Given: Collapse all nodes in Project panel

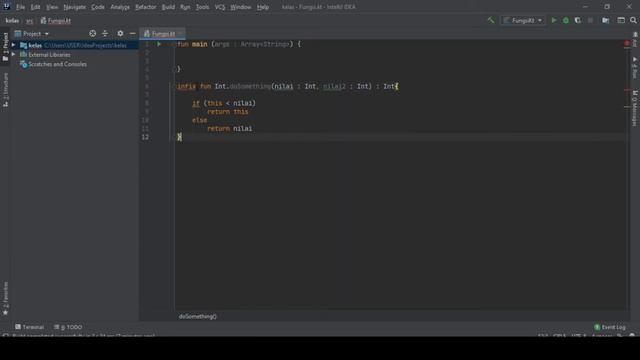Looking at the screenshot, I should [105, 33].
